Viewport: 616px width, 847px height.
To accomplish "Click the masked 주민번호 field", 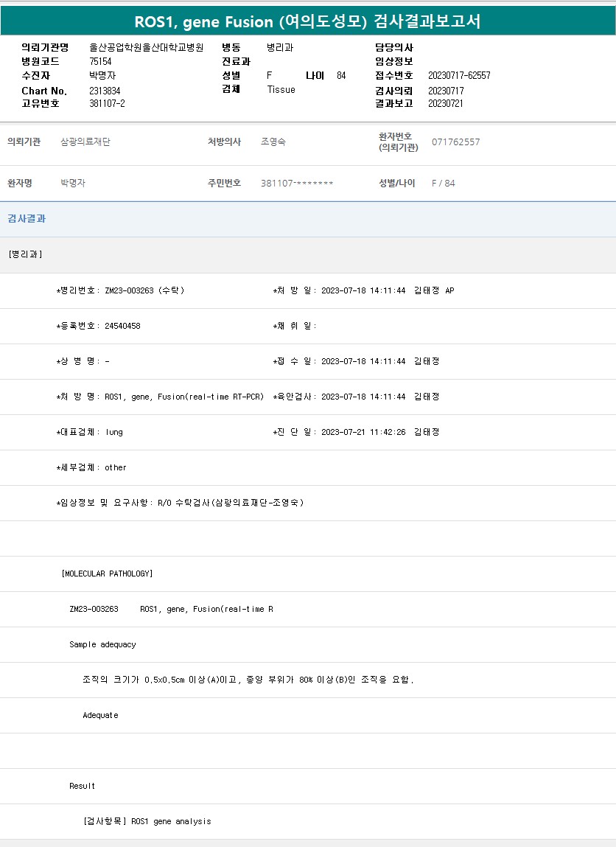I will [x=297, y=183].
